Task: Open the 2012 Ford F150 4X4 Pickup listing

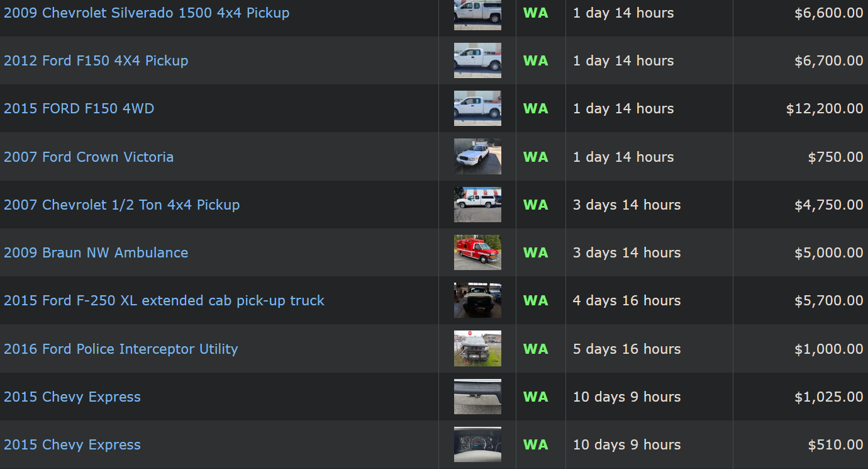Action: pyautogui.click(x=96, y=60)
